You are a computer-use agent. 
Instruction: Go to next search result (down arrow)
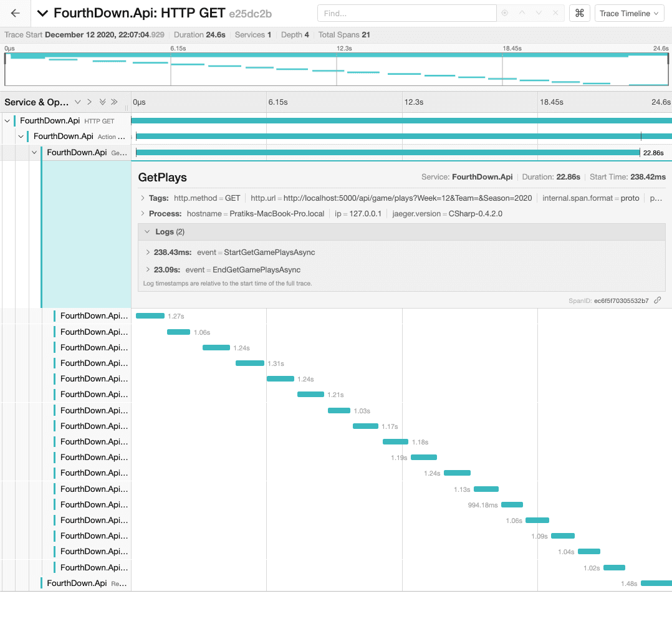point(539,13)
